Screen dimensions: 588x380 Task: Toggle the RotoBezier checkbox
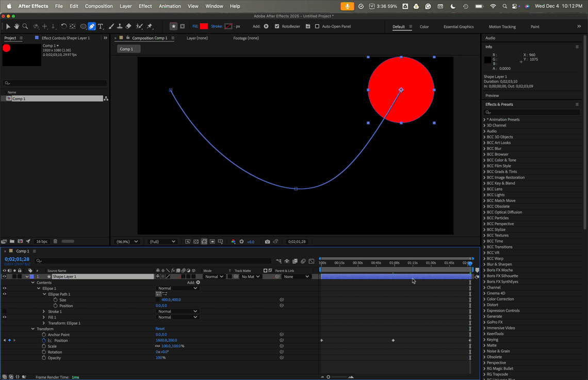pos(277,26)
